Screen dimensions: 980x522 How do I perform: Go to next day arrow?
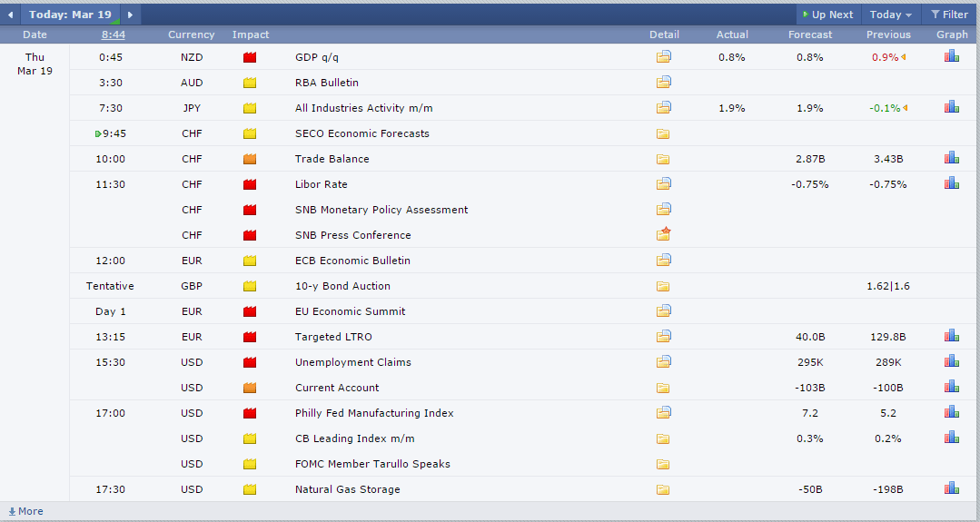coord(130,15)
